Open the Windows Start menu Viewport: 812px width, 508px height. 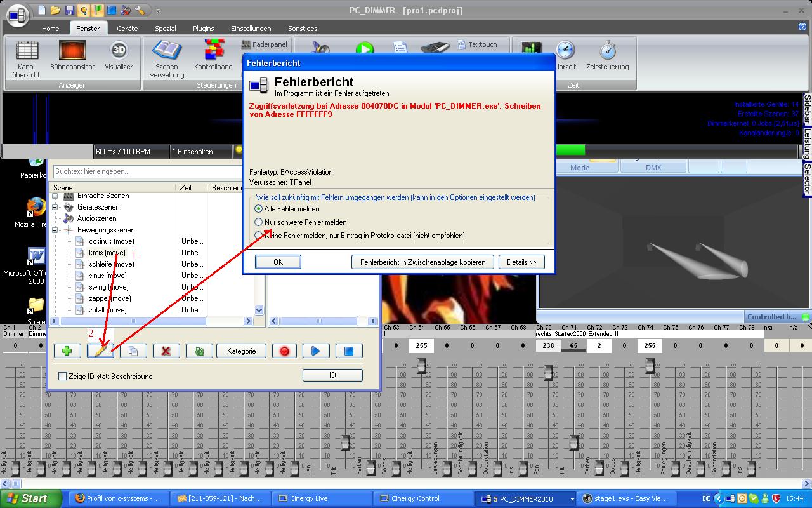31,498
